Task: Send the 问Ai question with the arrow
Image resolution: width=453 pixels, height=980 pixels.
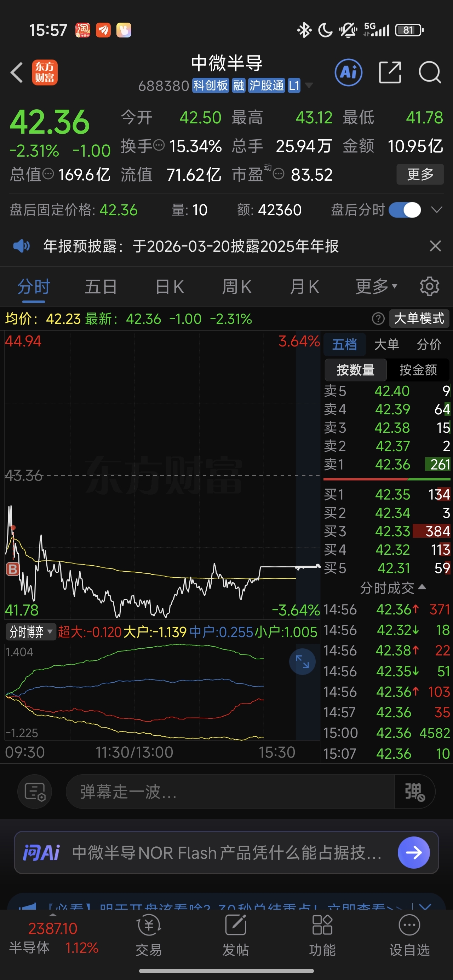Action: (x=414, y=852)
